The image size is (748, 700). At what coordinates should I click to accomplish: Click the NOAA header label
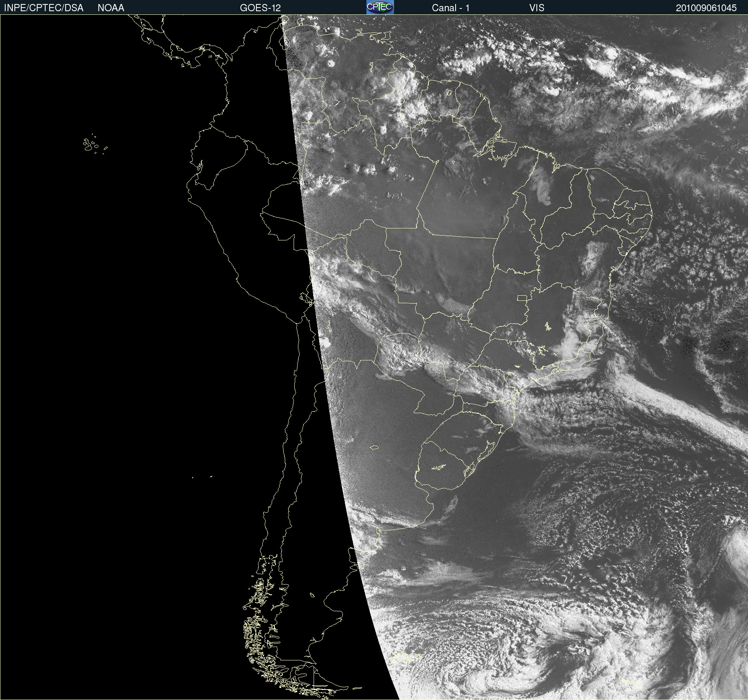tap(111, 8)
